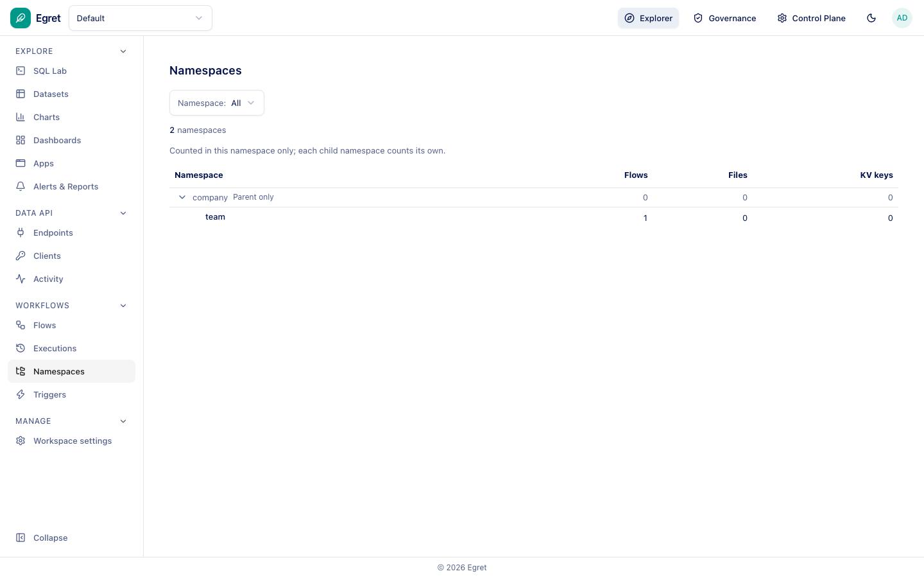Viewport: 924px width, 578px height.
Task: Open Workspace settings
Action: coord(71,441)
